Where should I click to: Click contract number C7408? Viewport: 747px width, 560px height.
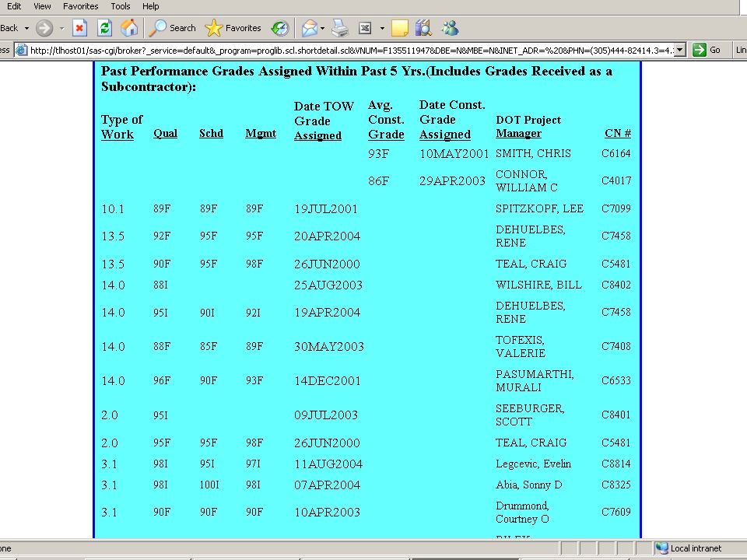coord(616,346)
